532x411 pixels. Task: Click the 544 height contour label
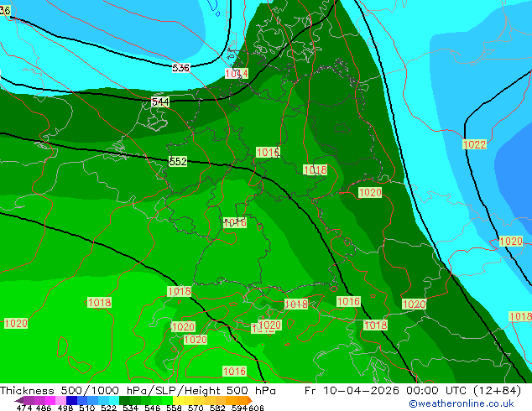point(160,101)
